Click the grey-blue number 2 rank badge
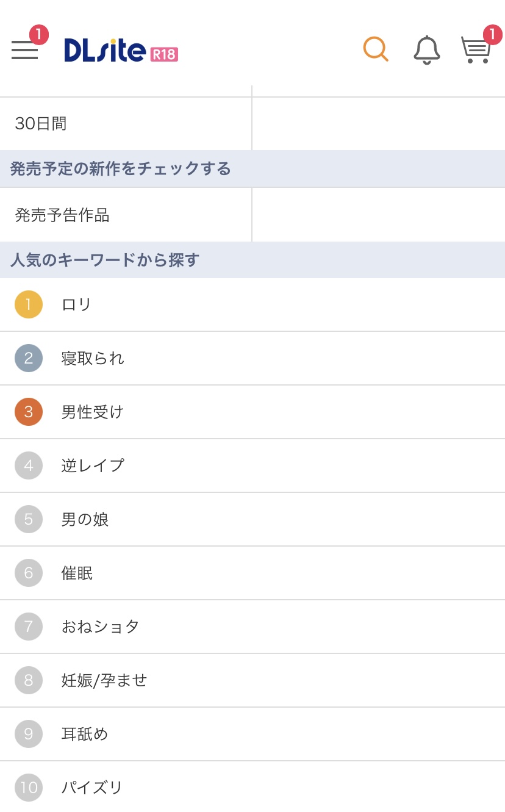Image resolution: width=505 pixels, height=812 pixels. pyautogui.click(x=29, y=358)
